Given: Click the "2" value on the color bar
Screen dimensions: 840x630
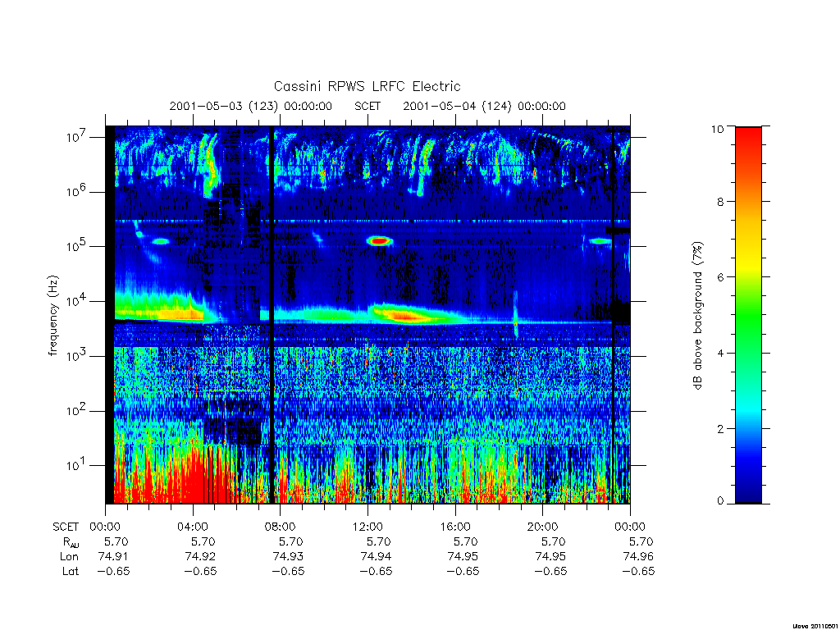Looking at the screenshot, I should (x=720, y=428).
